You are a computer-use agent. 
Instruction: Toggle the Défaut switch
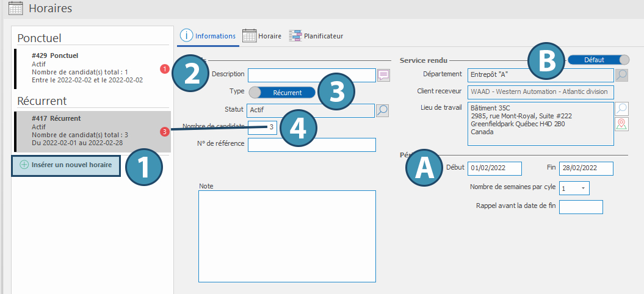pos(598,60)
